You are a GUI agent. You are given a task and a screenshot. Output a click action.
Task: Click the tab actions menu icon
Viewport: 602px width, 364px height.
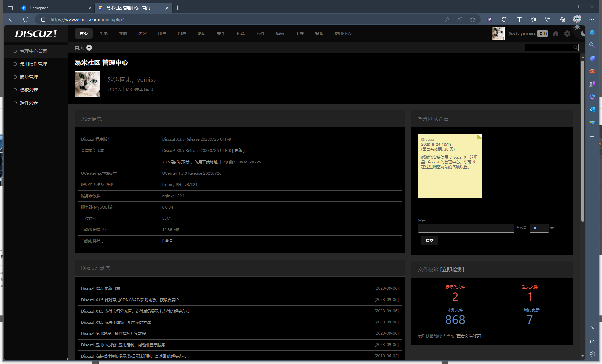pyautogui.click(x=10, y=8)
